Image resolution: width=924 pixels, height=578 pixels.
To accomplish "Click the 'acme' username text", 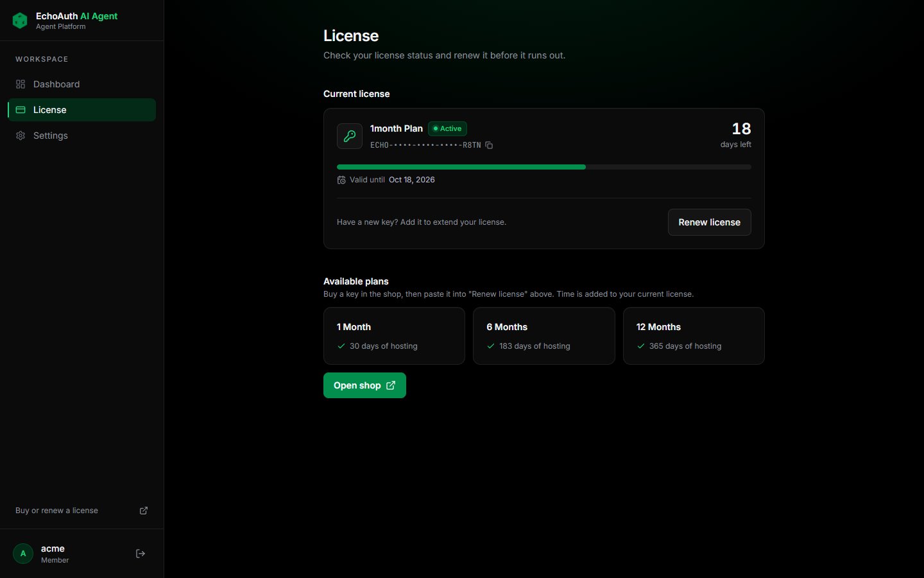I will point(53,548).
